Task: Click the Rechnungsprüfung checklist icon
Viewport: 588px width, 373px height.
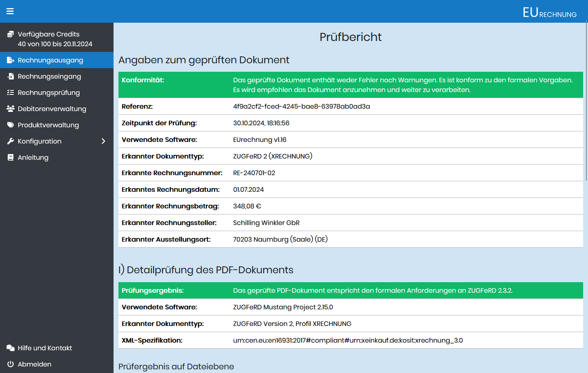Action: (x=11, y=92)
